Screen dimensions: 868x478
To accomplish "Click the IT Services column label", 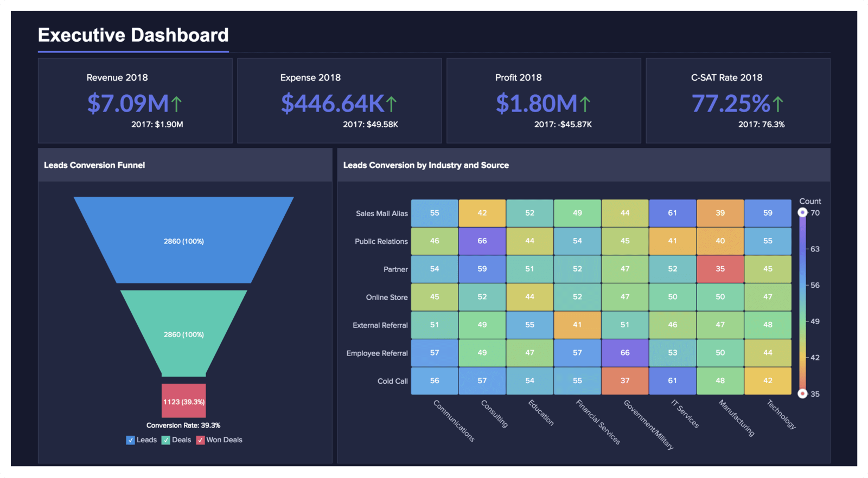I will pyautogui.click(x=685, y=414).
